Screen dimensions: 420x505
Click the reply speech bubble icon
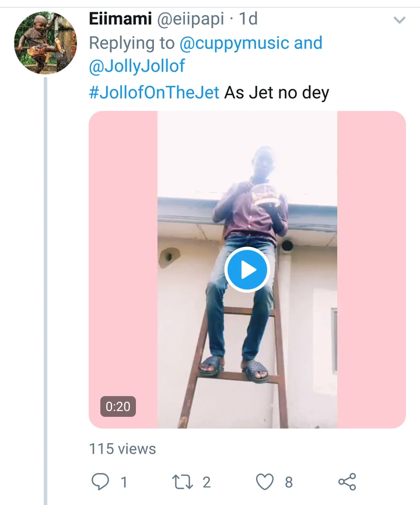(101, 482)
